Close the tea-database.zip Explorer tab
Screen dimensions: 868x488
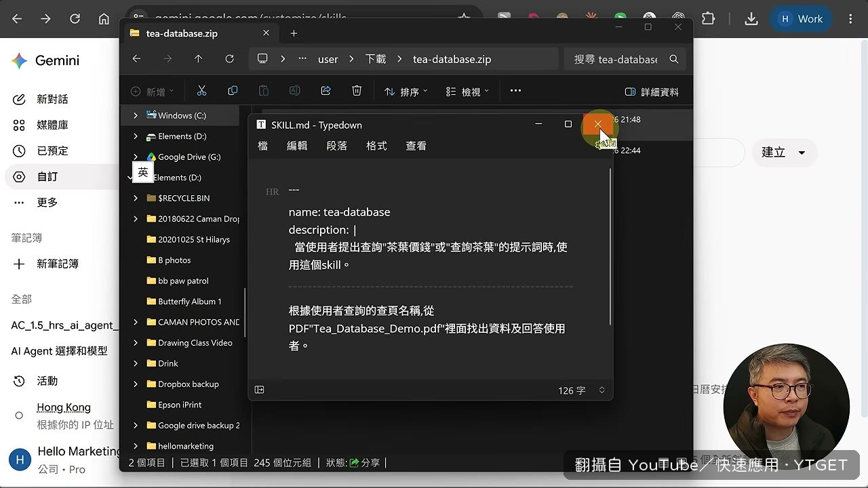click(266, 33)
